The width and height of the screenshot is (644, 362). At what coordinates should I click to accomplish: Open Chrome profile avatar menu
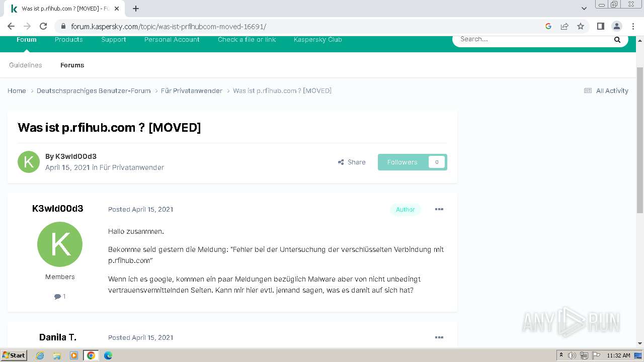click(616, 26)
